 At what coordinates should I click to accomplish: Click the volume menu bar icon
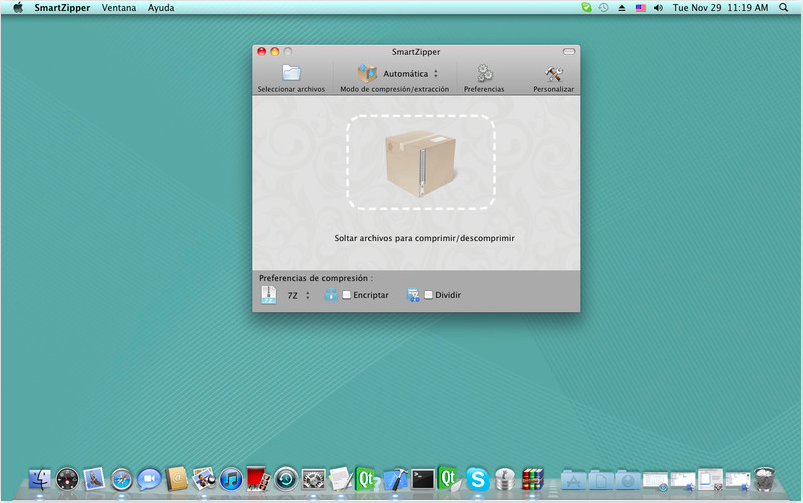pyautogui.click(x=659, y=8)
